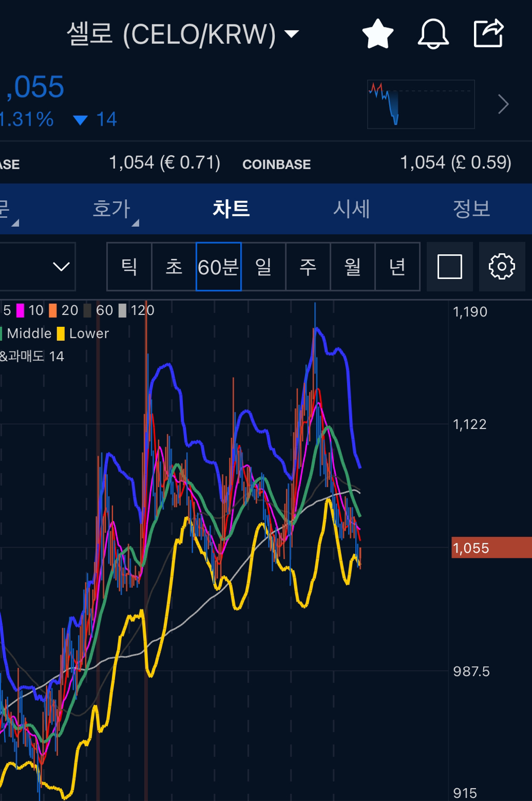532x801 pixels.
Task: Tap the right chevron beside mini chart
Action: (503, 104)
